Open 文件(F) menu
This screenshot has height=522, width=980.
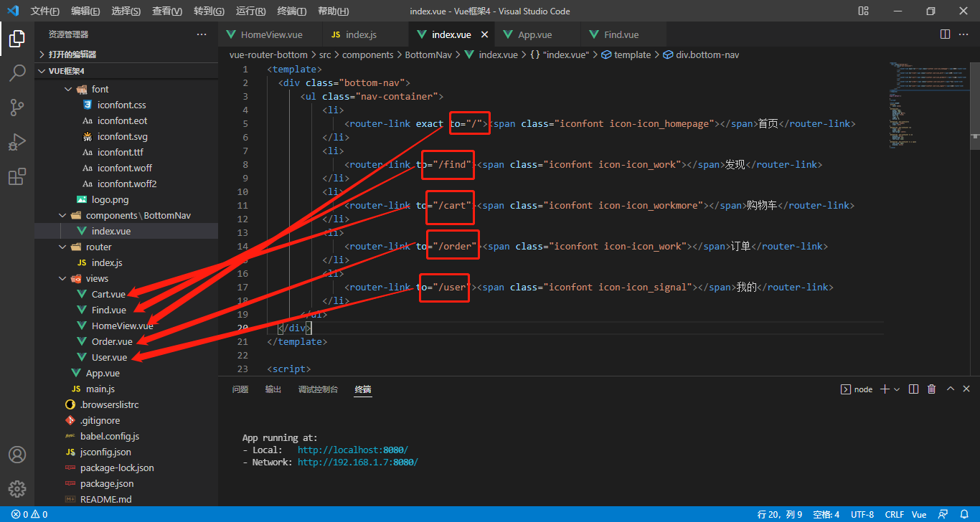45,11
